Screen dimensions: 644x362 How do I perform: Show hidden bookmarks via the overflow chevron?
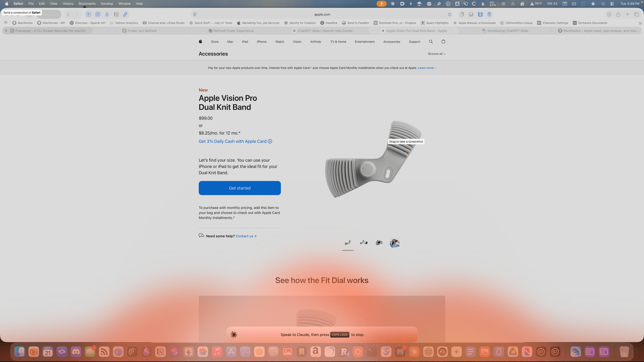point(640,23)
